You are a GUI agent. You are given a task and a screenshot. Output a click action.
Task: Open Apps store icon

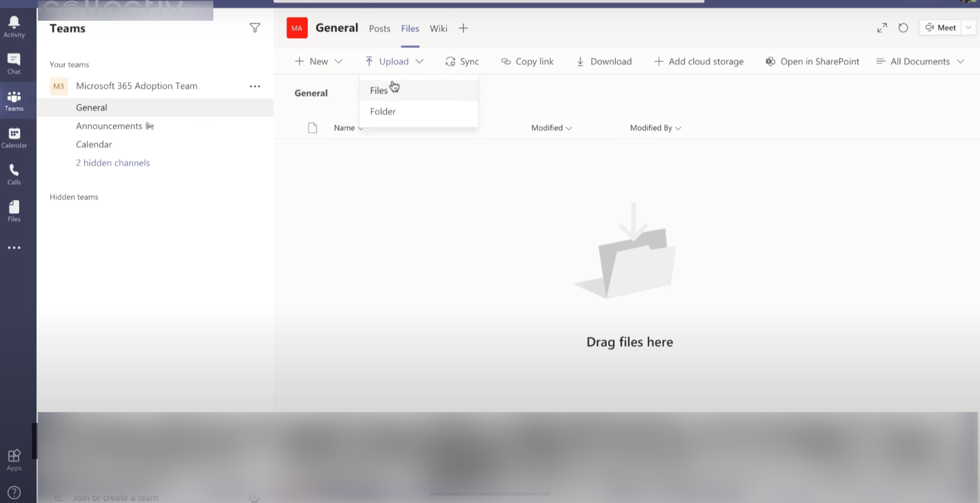point(14,460)
